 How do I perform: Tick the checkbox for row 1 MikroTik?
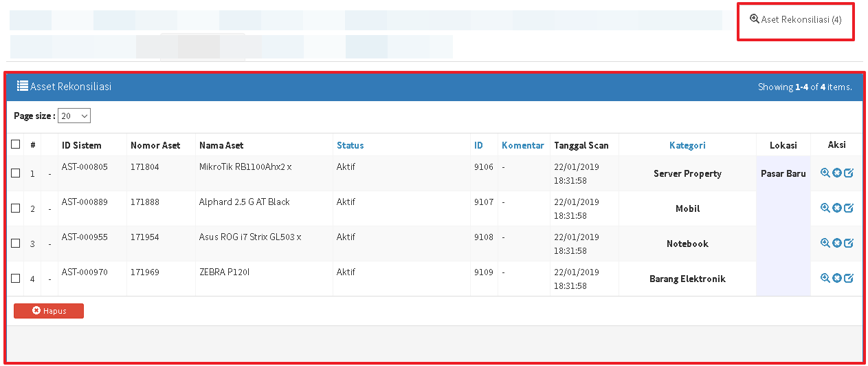pos(16,173)
